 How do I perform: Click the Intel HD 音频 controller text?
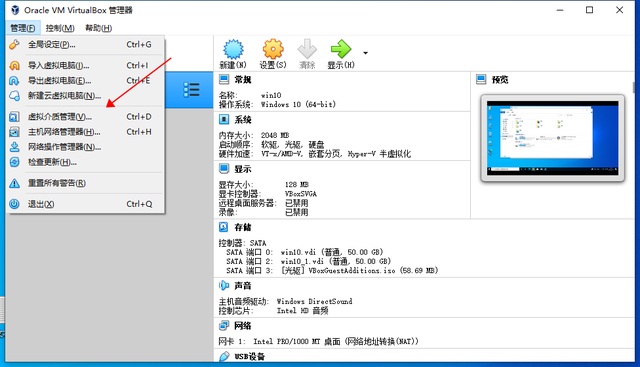[302, 311]
